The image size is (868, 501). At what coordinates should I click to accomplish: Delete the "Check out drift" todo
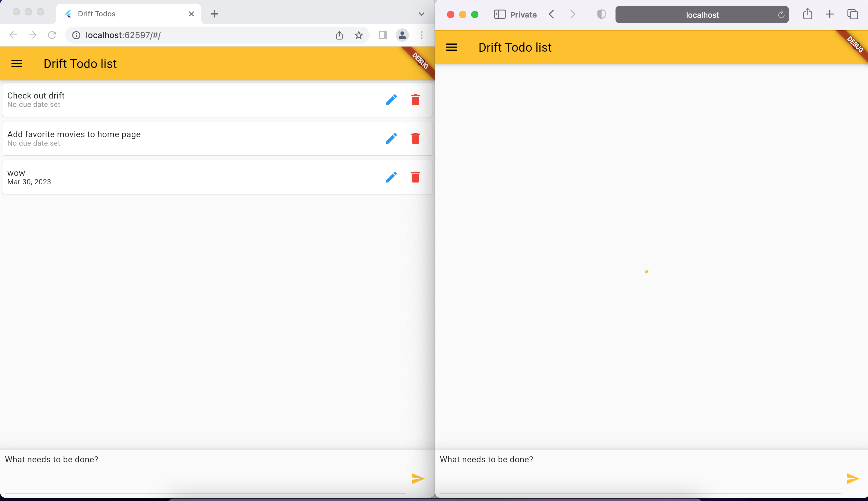tap(415, 100)
